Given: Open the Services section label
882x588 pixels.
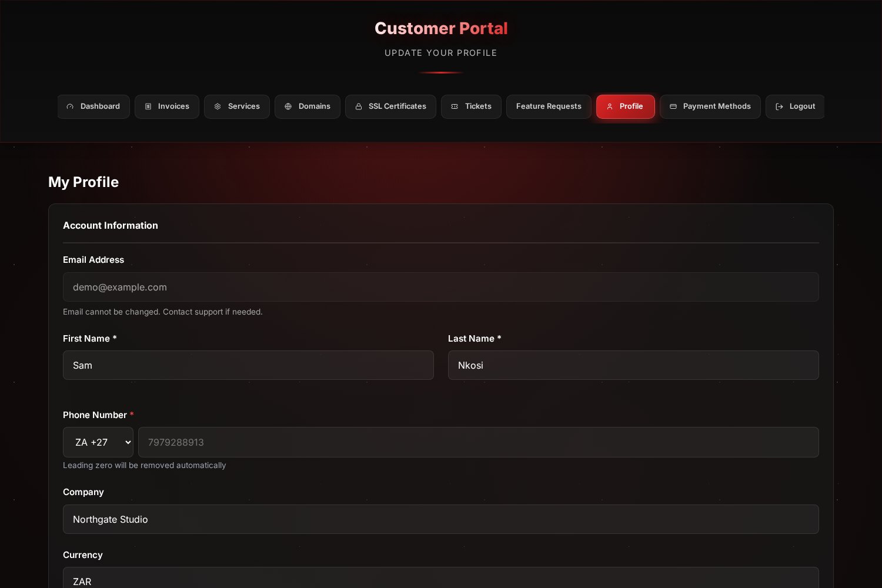Looking at the screenshot, I should click(244, 106).
